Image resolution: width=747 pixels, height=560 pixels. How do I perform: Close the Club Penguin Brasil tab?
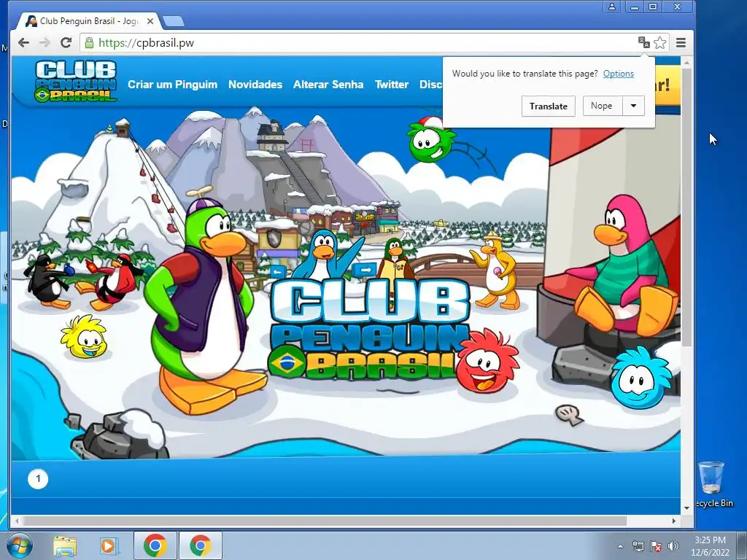tap(150, 21)
